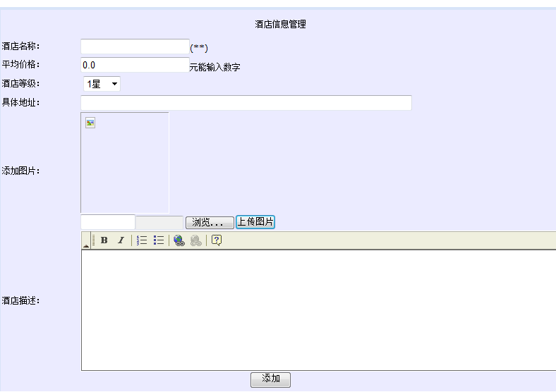Click the 酒店信息管理 heading text

[280, 24]
